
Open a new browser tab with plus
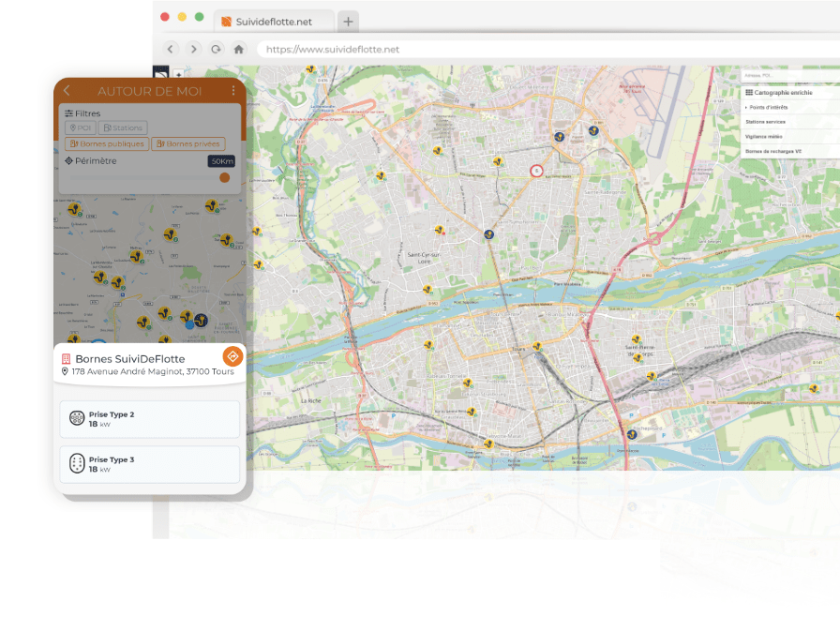348,22
